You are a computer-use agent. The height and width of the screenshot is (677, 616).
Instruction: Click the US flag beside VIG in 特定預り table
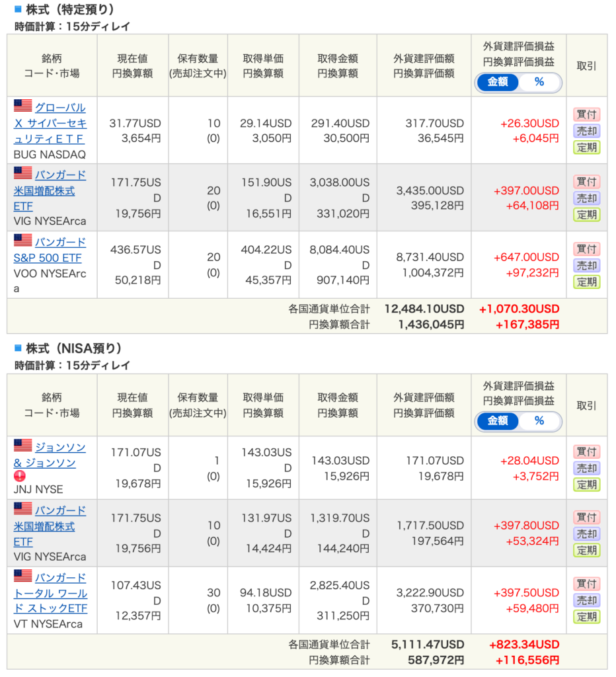pyautogui.click(x=23, y=173)
